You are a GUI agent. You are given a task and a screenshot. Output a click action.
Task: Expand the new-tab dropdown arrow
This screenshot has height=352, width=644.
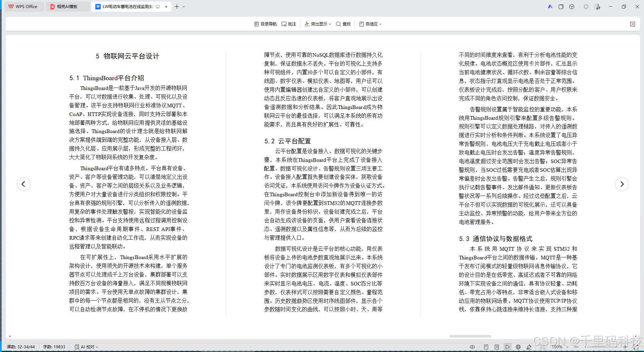click(x=184, y=7)
